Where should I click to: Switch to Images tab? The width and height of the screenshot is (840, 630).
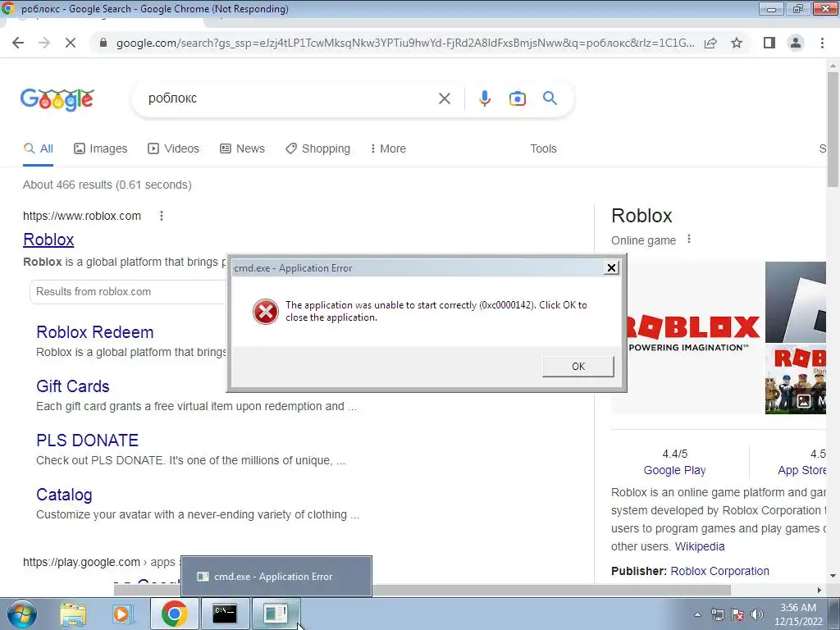(x=100, y=148)
